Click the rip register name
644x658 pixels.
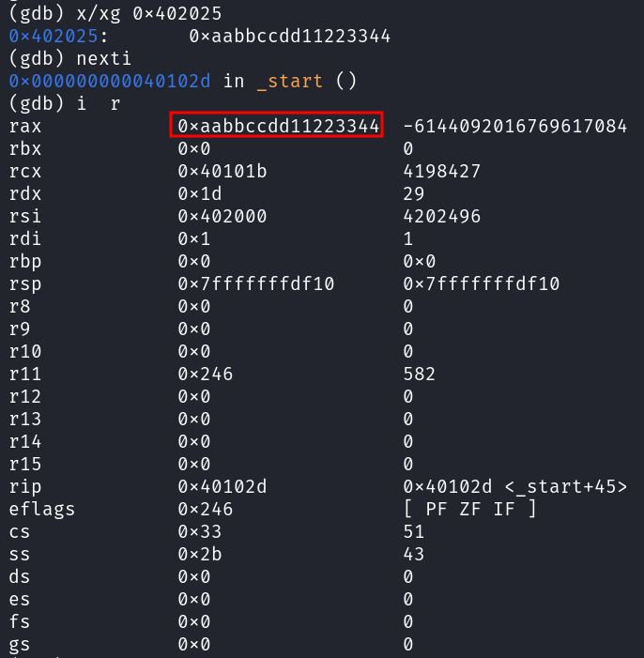tap(25, 486)
